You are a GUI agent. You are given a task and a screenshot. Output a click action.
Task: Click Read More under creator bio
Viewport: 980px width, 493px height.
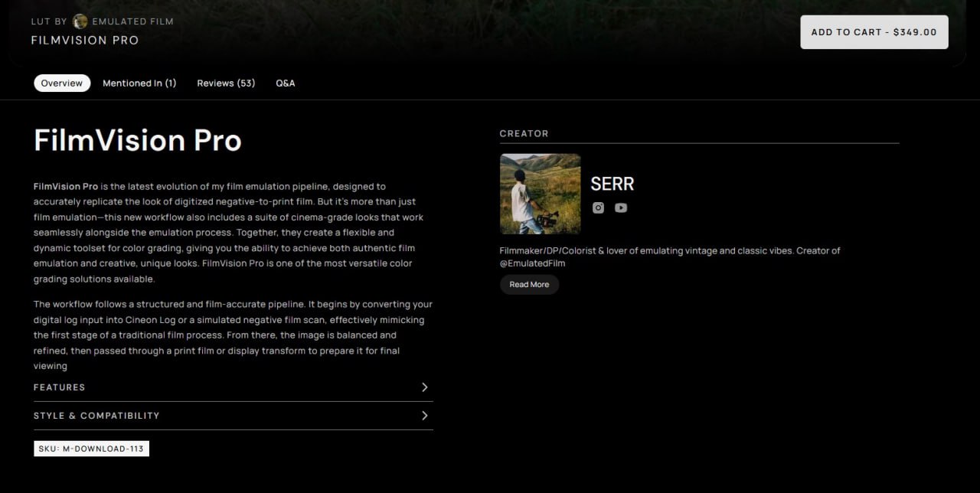[529, 285]
